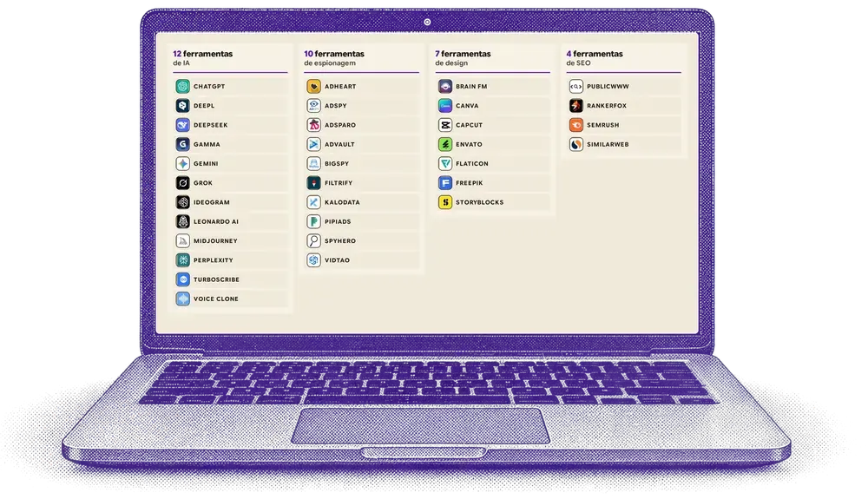
Task: Click the AdHeart icon
Action: tap(314, 86)
